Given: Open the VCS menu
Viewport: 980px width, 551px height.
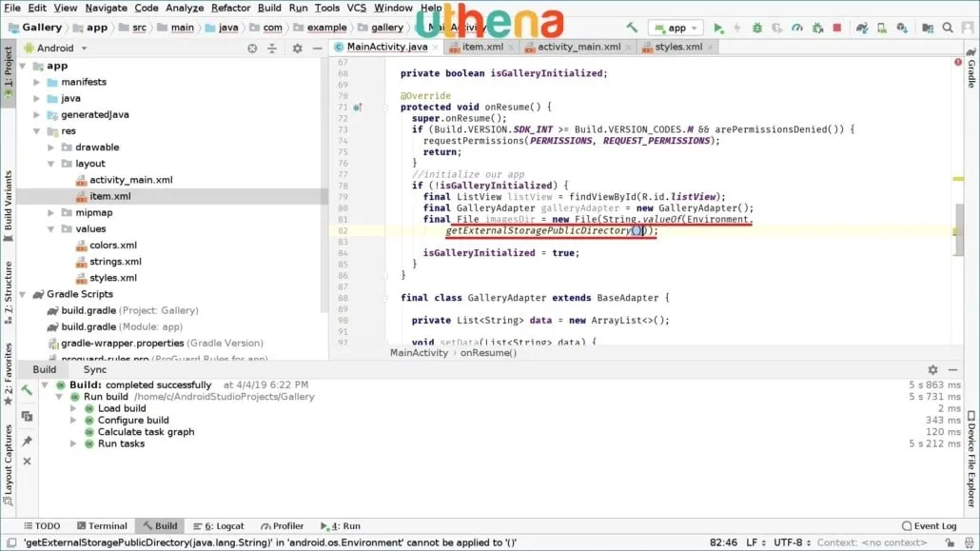Looking at the screenshot, I should (x=356, y=9).
